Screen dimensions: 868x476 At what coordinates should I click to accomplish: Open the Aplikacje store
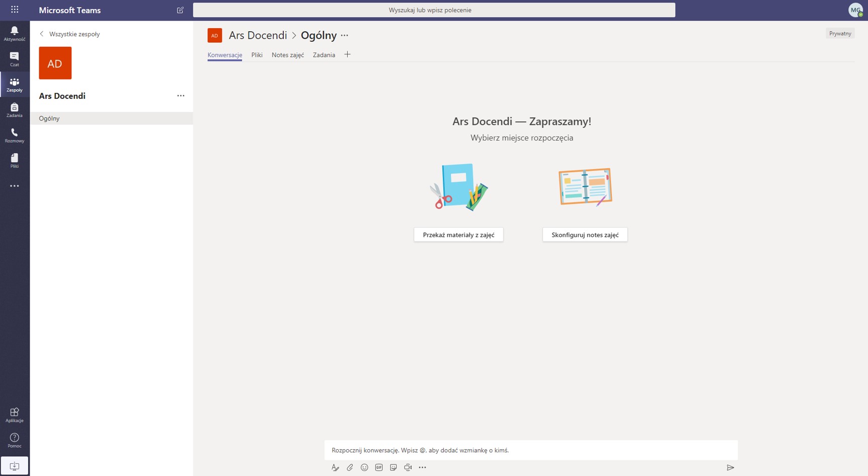(15, 415)
